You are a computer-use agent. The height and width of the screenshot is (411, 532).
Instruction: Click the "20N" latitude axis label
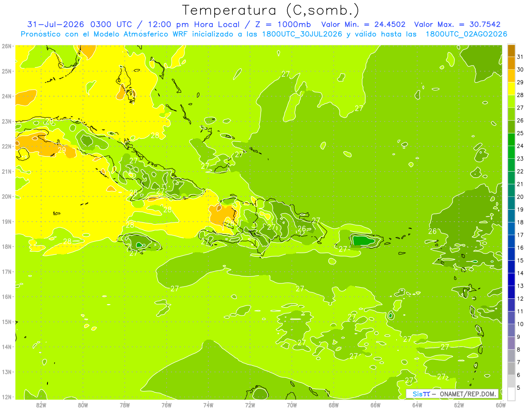tap(6, 196)
